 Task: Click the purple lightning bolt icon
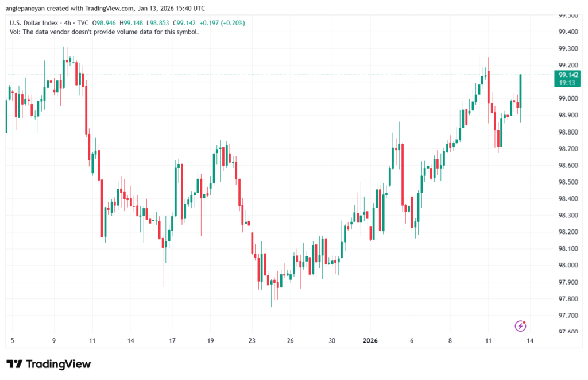click(520, 326)
